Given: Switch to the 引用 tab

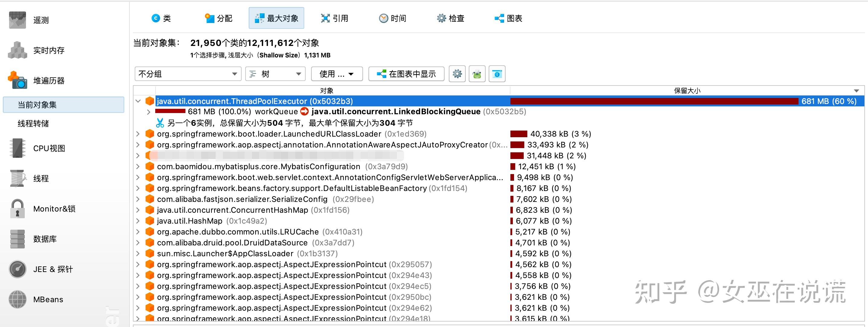Looking at the screenshot, I should point(335,18).
